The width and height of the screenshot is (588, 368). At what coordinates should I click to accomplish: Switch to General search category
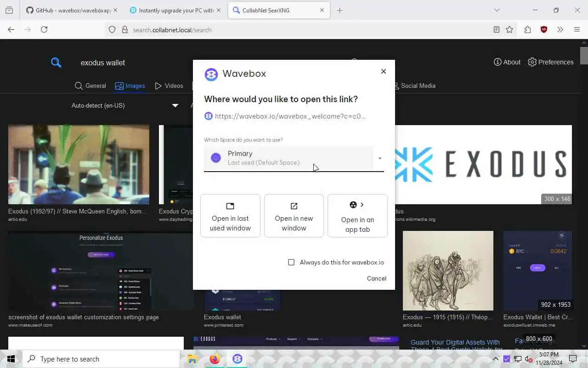pos(90,86)
